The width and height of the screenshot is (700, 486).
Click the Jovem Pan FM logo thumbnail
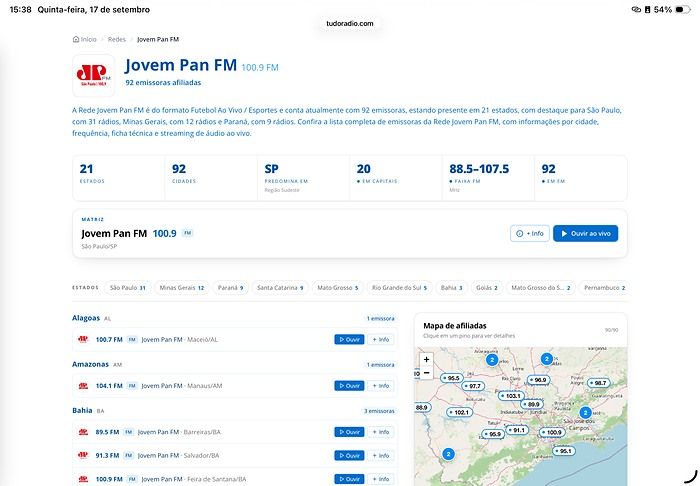click(x=93, y=75)
